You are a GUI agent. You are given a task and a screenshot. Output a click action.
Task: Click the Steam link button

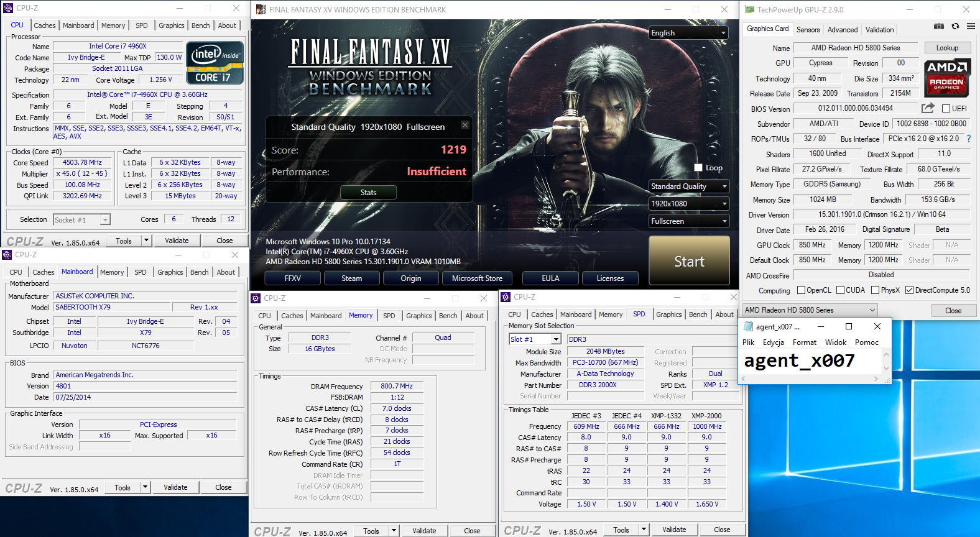pos(351,278)
